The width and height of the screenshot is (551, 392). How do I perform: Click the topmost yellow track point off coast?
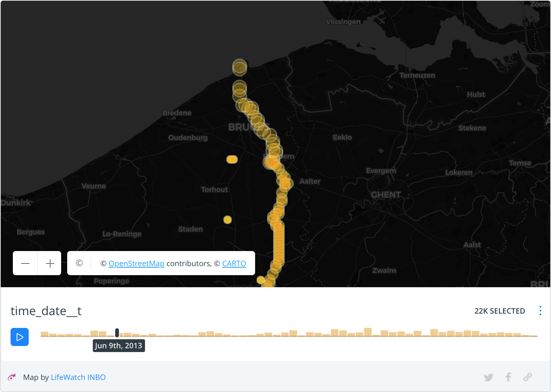pyautogui.click(x=240, y=66)
